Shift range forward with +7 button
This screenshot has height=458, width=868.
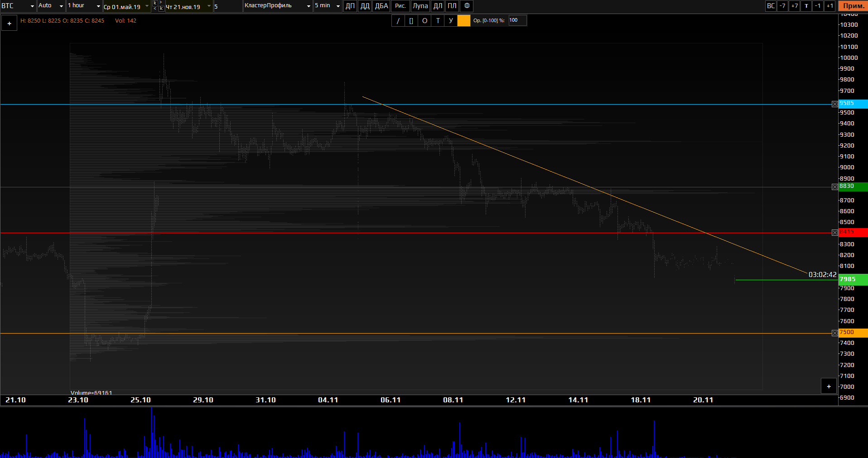click(x=794, y=6)
